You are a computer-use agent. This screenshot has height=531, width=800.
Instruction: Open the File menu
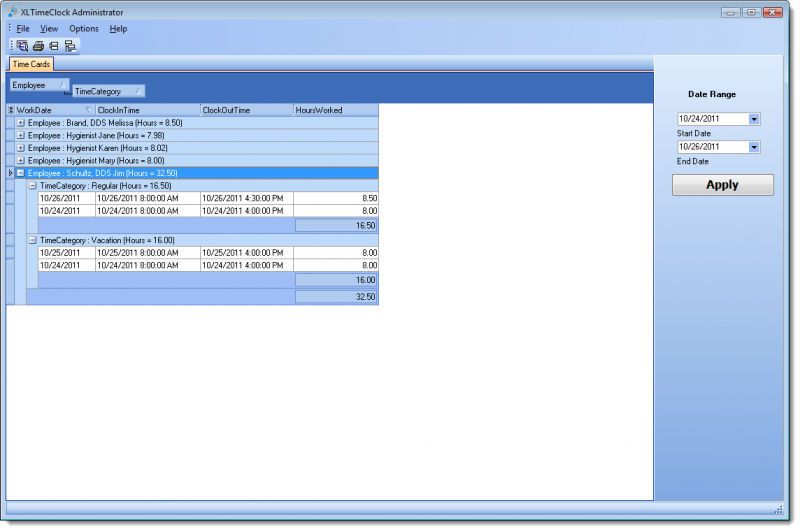23,29
